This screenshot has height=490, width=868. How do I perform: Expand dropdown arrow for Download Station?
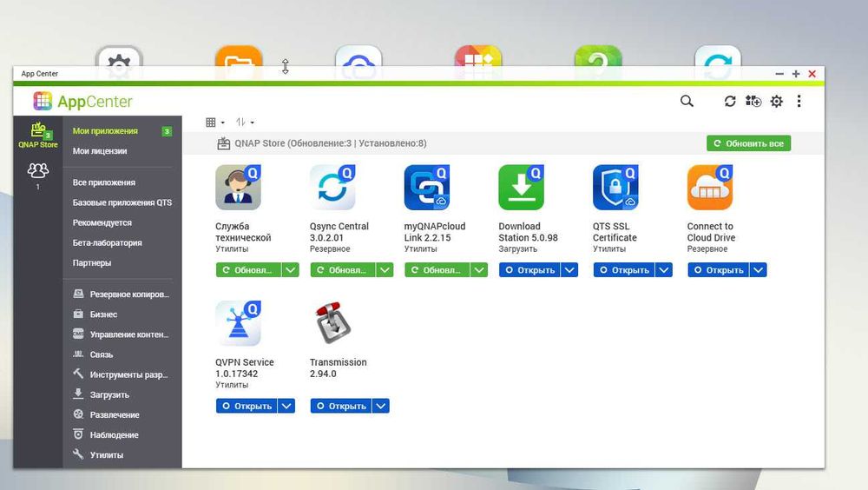coord(569,270)
